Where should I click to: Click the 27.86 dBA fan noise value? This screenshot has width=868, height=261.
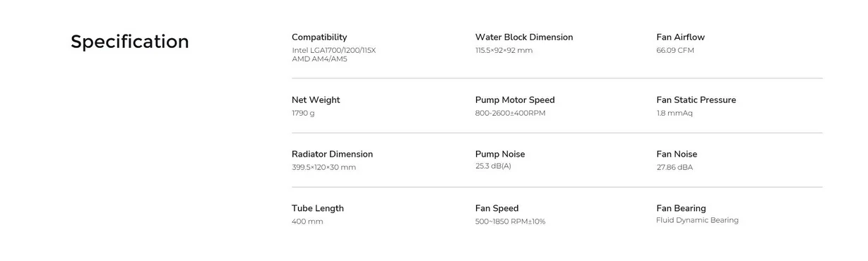tap(674, 168)
